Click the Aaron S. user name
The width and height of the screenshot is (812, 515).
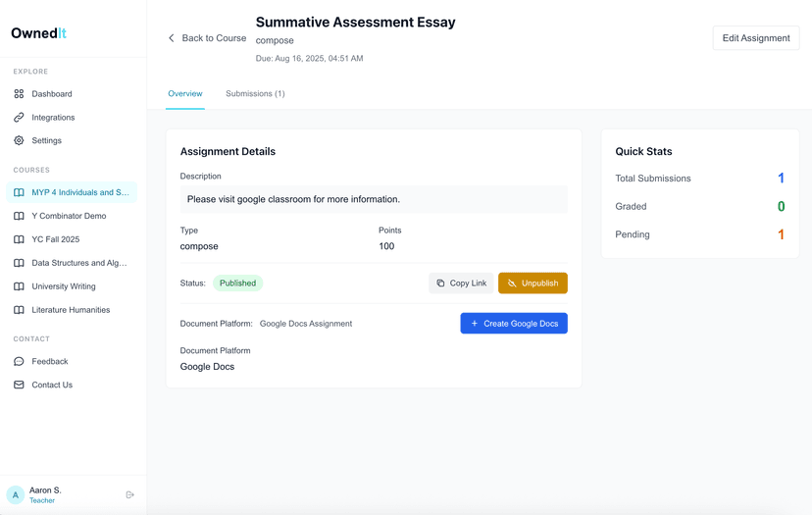pos(45,490)
